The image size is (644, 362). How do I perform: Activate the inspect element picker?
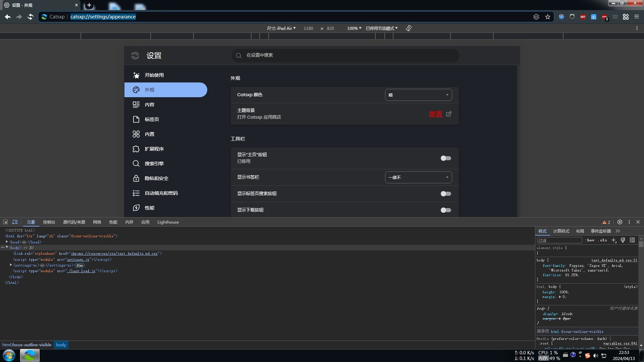5,222
